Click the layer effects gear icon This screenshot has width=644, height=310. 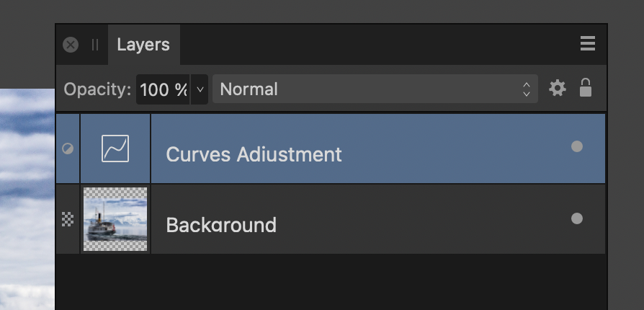pyautogui.click(x=558, y=89)
